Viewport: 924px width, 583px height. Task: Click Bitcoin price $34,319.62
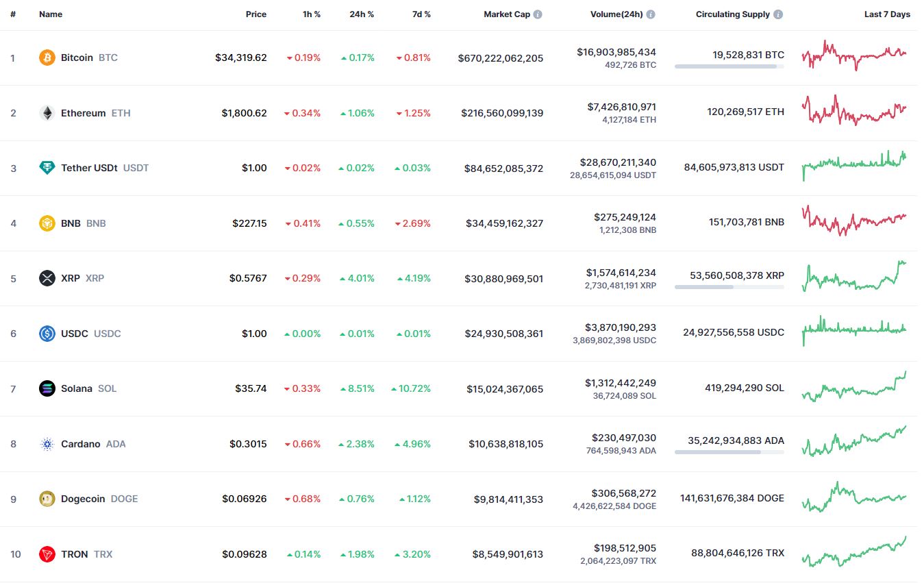tap(241, 58)
